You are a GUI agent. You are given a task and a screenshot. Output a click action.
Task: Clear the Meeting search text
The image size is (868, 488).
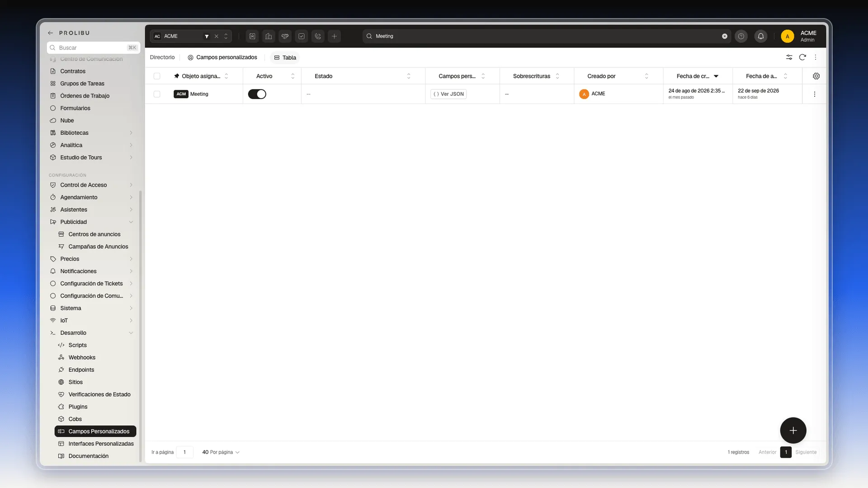725,36
